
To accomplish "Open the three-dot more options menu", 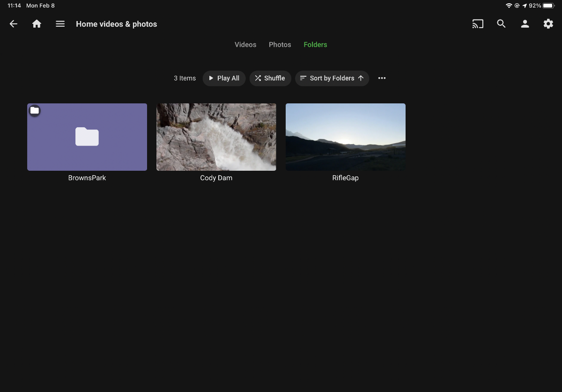I will [382, 78].
